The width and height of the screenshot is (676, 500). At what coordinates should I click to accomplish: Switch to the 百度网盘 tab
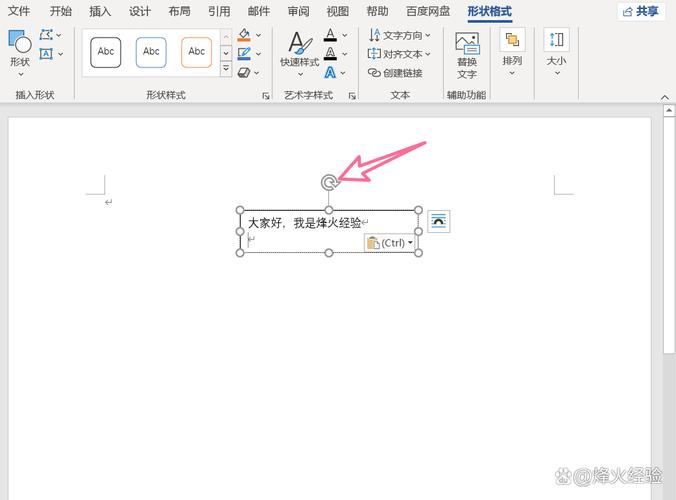pos(428,11)
